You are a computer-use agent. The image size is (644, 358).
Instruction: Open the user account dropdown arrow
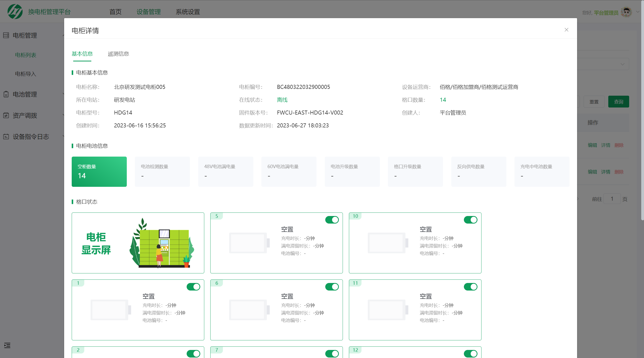click(x=638, y=12)
